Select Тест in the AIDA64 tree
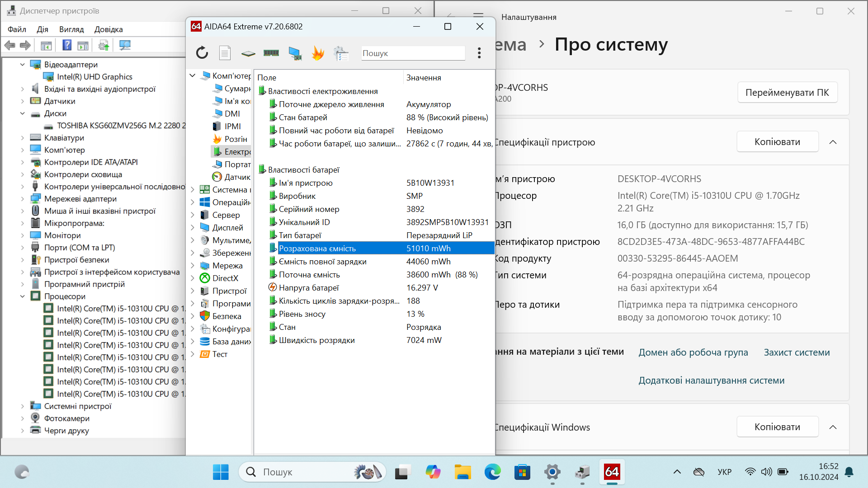The width and height of the screenshot is (868, 488). click(x=220, y=354)
